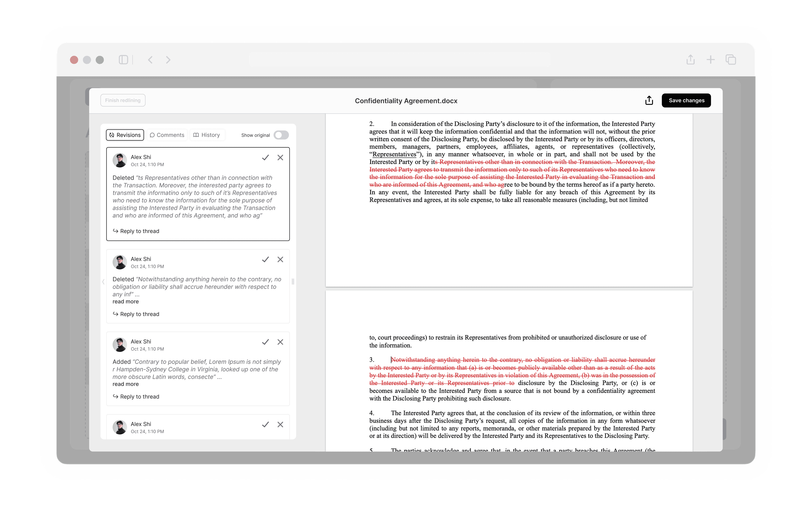Viewport: 812px width, 505px height.
Task: Expand 'read more' on Notwithstanding deletion
Action: tap(126, 302)
